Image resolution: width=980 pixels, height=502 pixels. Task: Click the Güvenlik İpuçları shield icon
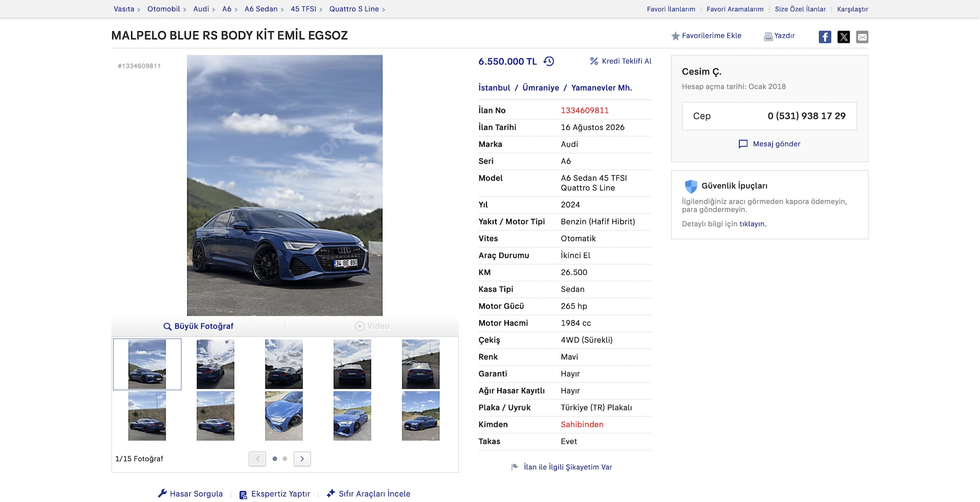[691, 186]
